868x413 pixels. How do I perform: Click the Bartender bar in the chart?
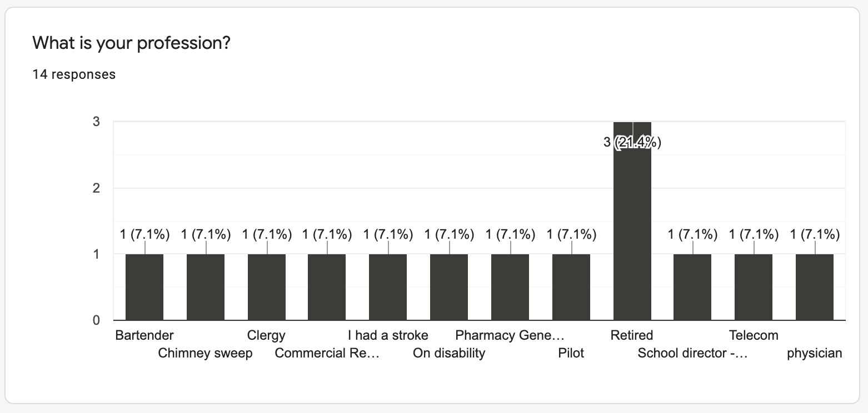point(144,287)
